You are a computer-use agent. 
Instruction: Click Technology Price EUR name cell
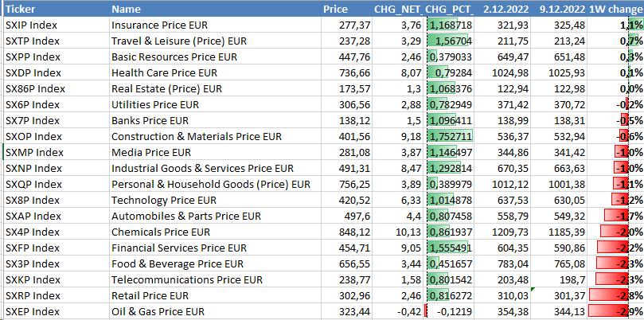tap(215, 200)
